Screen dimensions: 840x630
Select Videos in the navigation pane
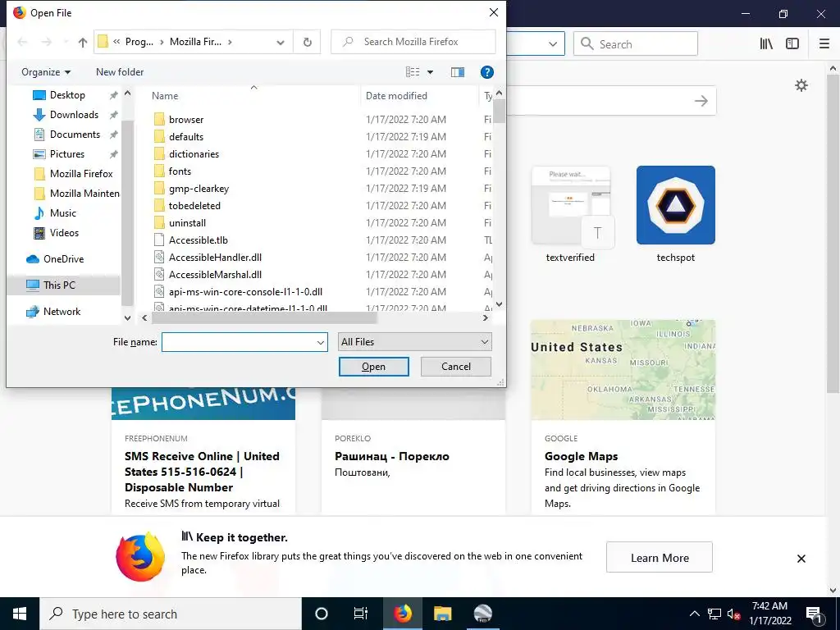click(x=64, y=233)
